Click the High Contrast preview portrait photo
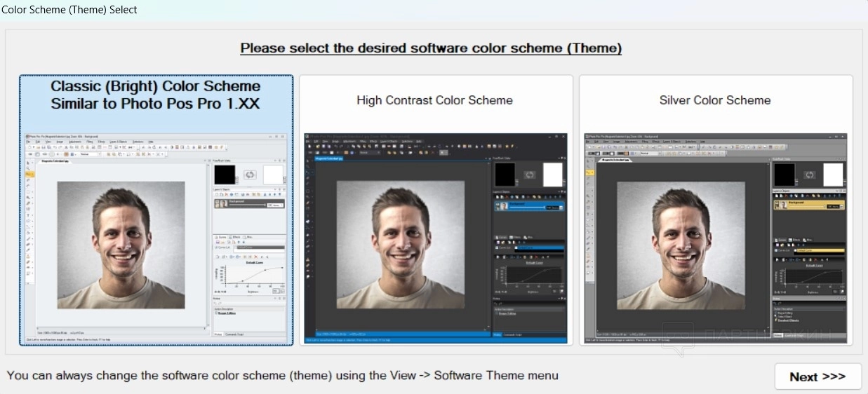Viewport: 868px width, 394px height. [400, 244]
